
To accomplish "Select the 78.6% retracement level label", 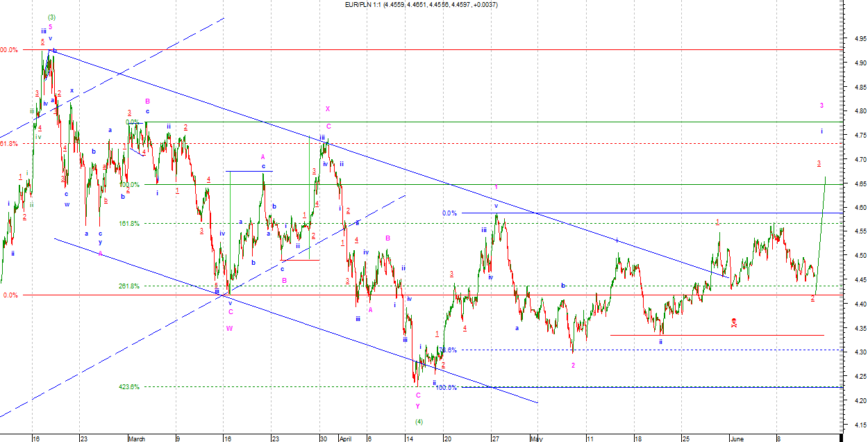I will point(448,350).
